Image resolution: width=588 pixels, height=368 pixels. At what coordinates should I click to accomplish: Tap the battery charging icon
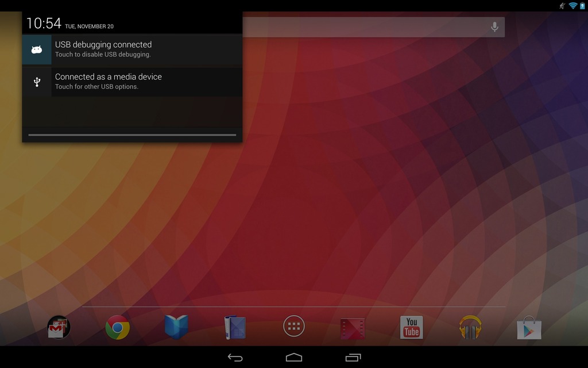pyautogui.click(x=582, y=6)
